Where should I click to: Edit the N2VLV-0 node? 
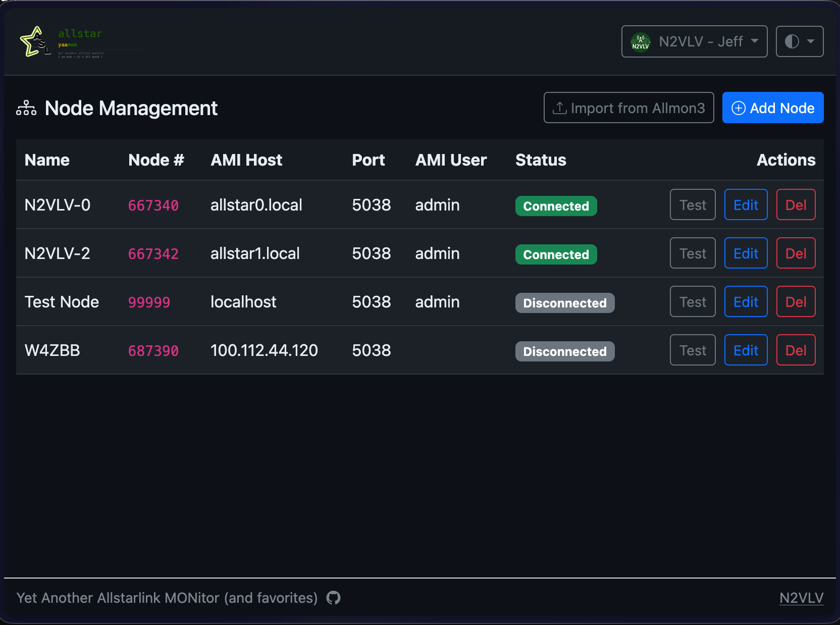746,204
